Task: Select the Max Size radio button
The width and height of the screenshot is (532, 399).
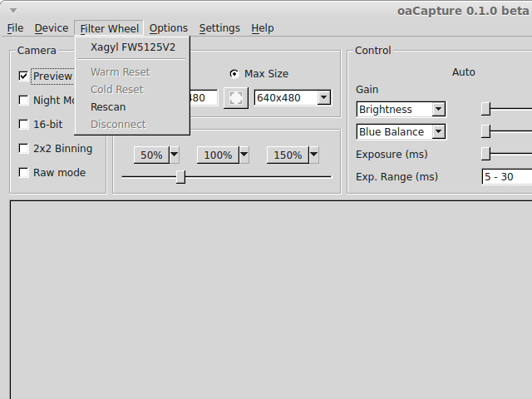Action: point(234,74)
